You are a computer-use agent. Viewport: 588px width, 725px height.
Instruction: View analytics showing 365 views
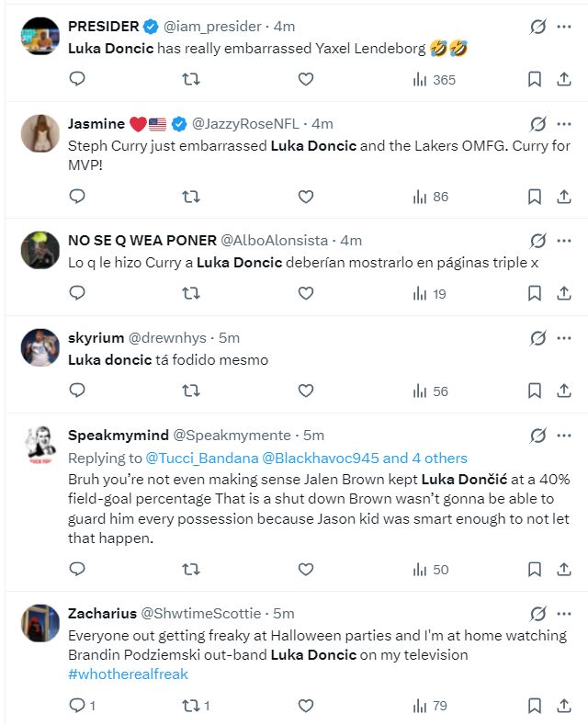(x=434, y=80)
